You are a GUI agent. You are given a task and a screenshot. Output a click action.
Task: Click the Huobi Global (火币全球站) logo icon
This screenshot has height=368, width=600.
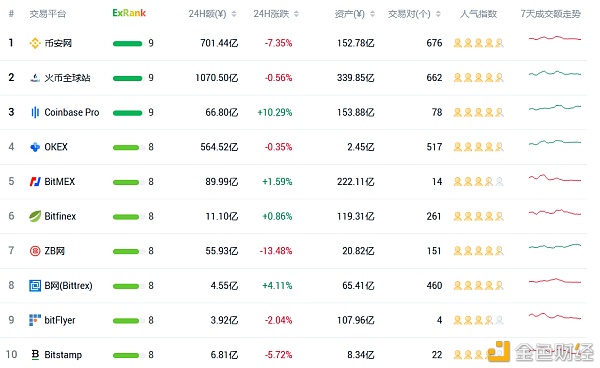click(35, 78)
